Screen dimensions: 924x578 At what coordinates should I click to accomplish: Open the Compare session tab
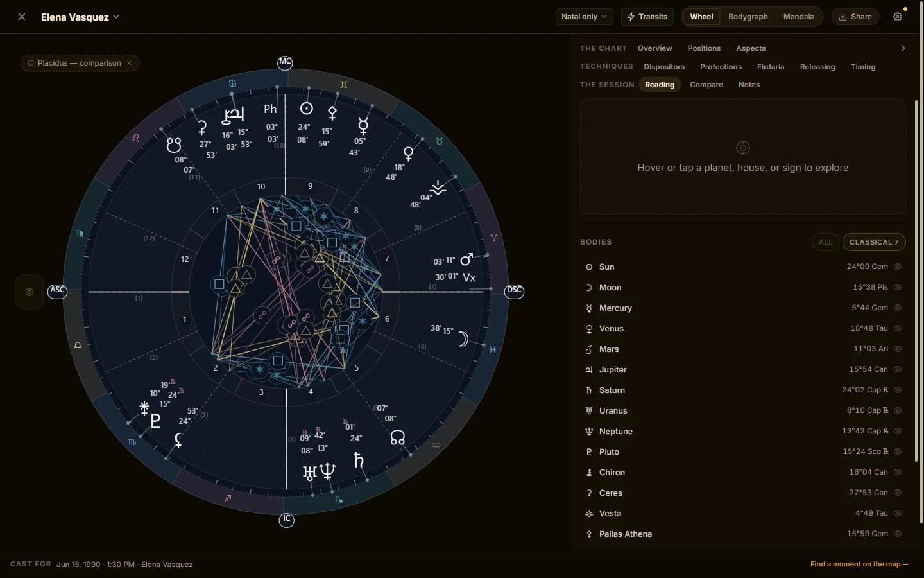(706, 85)
